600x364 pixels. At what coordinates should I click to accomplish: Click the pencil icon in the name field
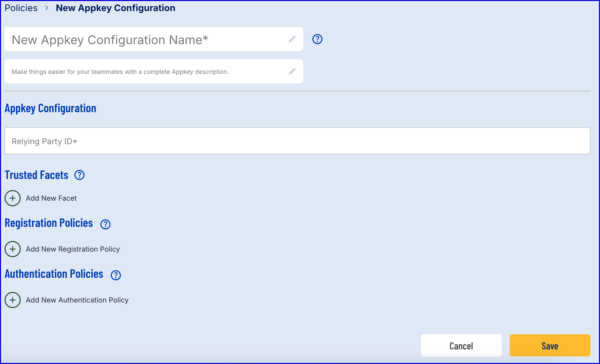(292, 39)
